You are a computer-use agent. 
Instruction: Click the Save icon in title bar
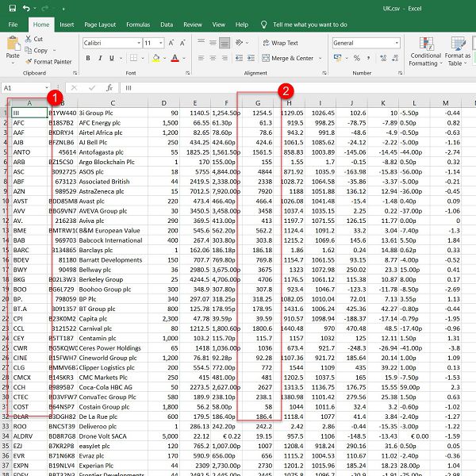(x=13, y=8)
